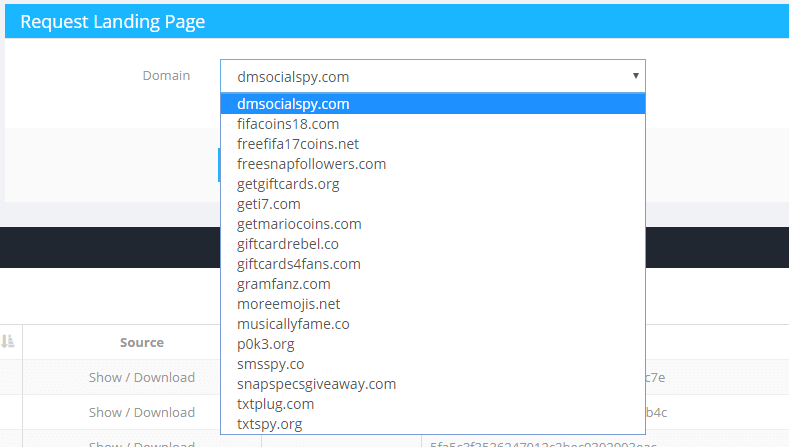Select smsspy.co domain option
Screen dimensions: 789x447
pos(433,364)
